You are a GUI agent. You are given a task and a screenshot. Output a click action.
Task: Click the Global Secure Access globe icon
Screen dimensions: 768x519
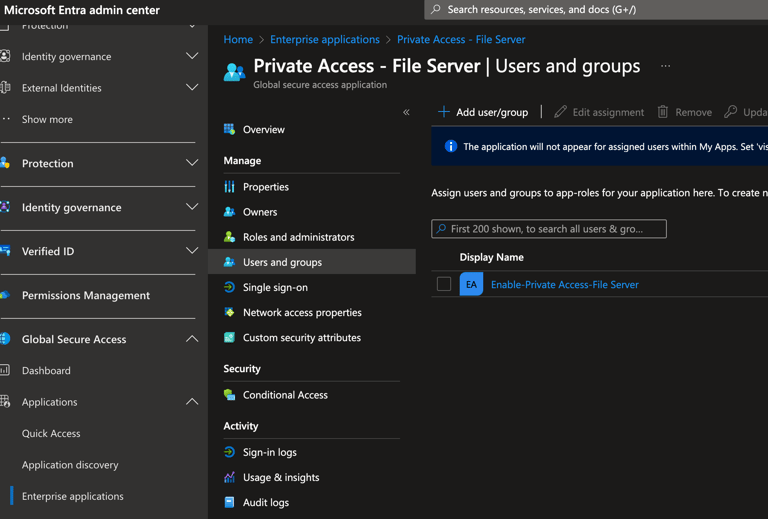(5, 339)
